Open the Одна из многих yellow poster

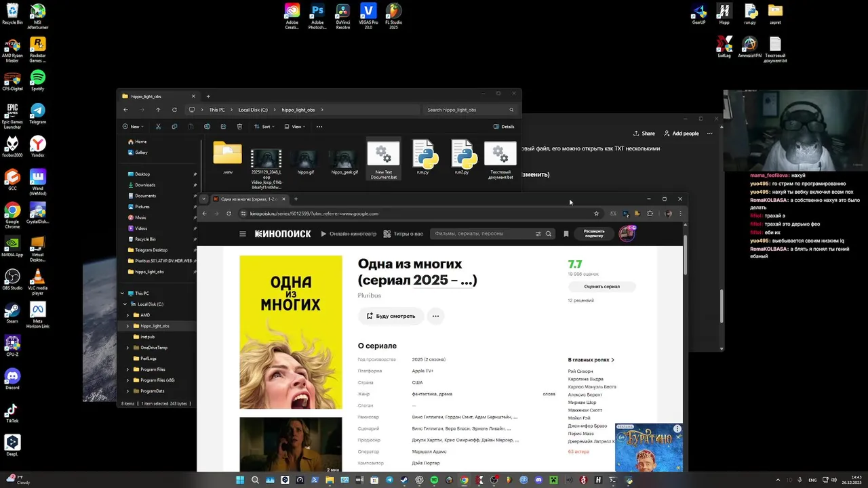[x=291, y=332]
